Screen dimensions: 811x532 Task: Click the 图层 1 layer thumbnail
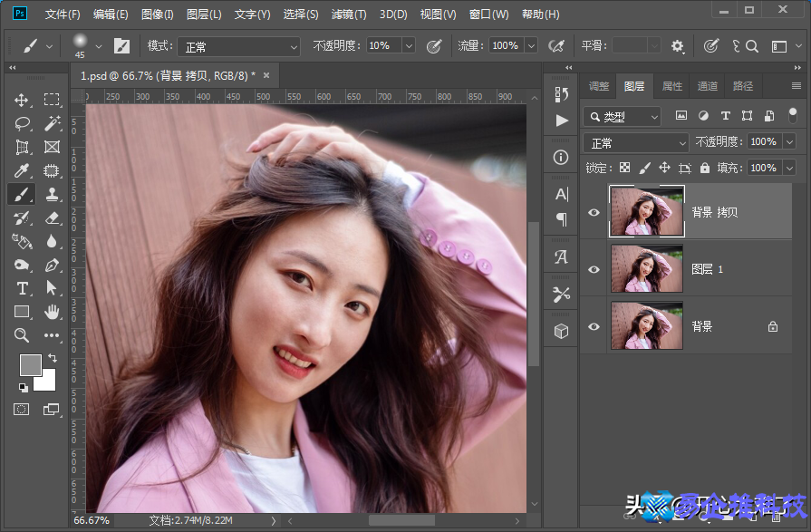click(x=647, y=269)
